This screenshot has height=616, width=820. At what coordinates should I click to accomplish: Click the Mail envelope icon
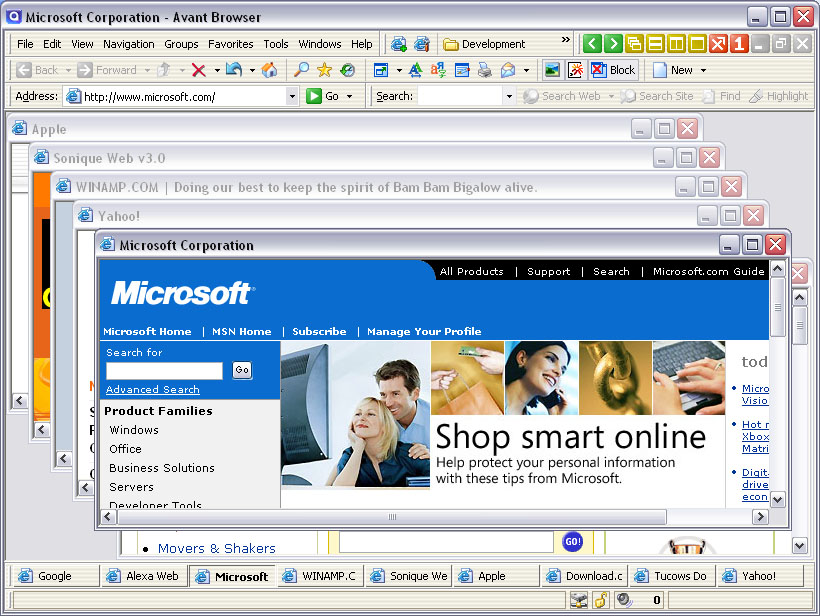pyautogui.click(x=508, y=70)
